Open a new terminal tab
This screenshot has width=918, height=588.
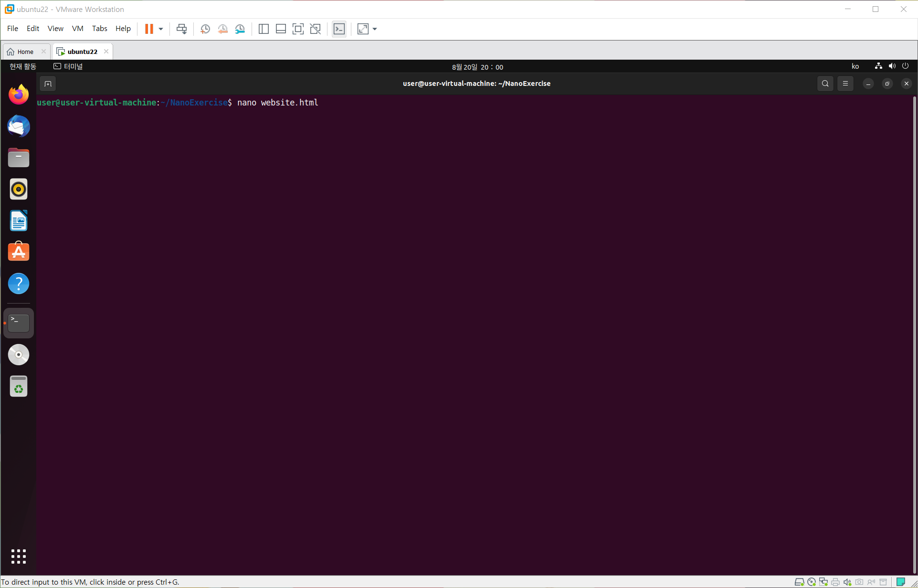pyautogui.click(x=48, y=84)
